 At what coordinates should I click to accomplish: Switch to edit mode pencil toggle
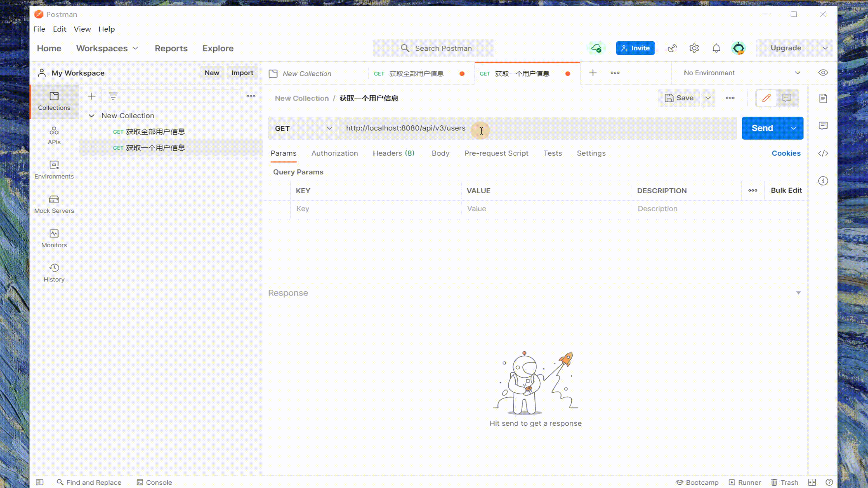767,98
